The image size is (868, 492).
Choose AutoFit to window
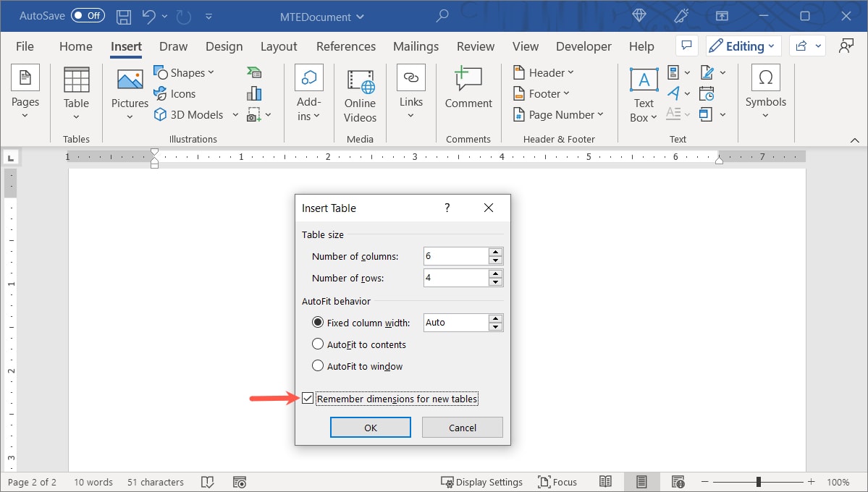pyautogui.click(x=318, y=365)
